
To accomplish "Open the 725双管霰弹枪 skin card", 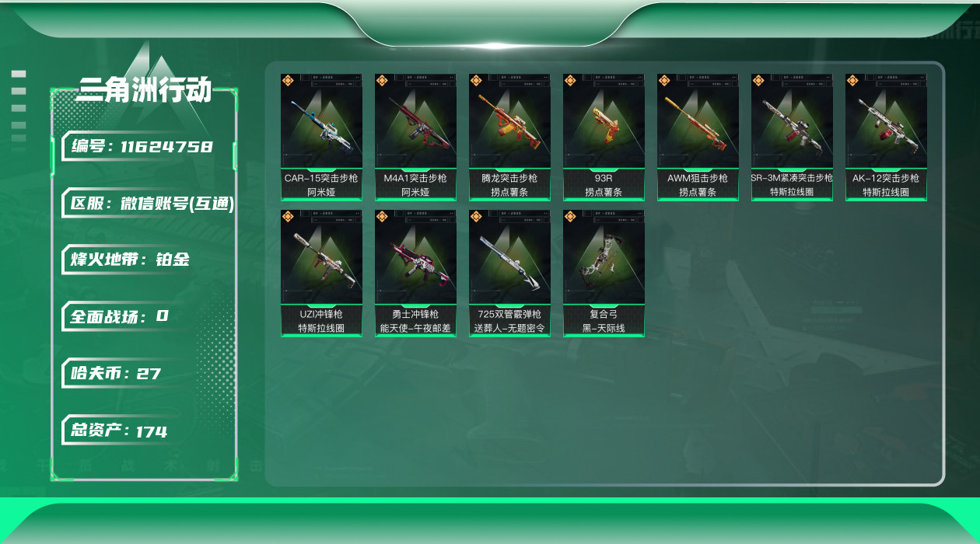I will pyautogui.click(x=509, y=274).
